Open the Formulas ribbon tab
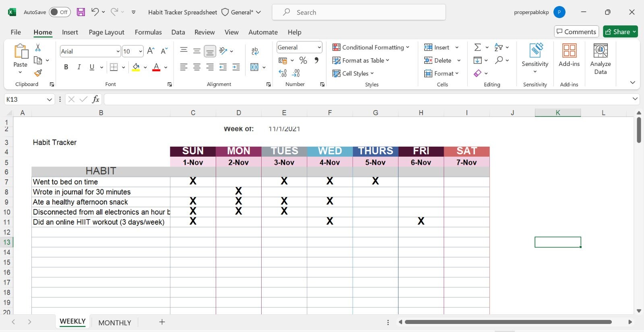Viewport: 644px width, 332px height. click(148, 32)
